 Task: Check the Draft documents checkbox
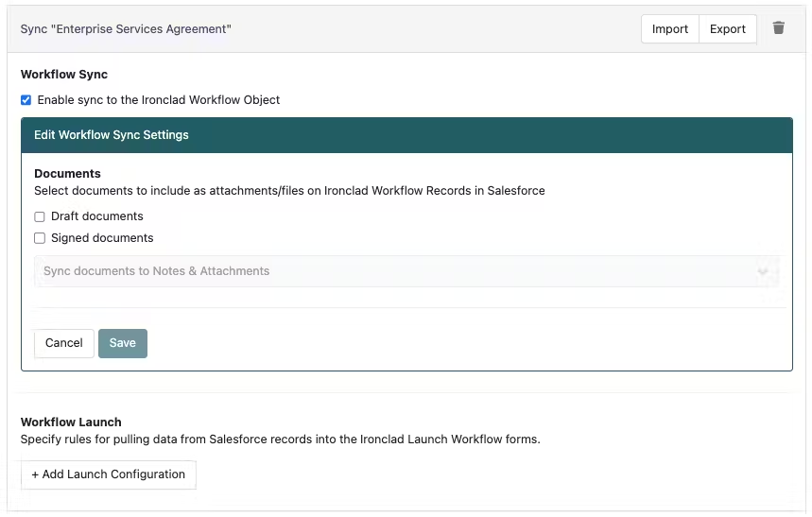click(40, 216)
